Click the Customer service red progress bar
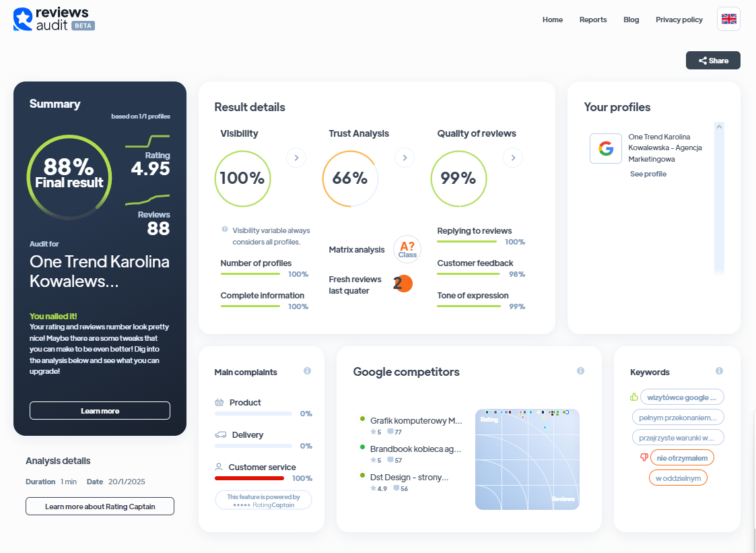This screenshot has height=553, width=756. 249,478
